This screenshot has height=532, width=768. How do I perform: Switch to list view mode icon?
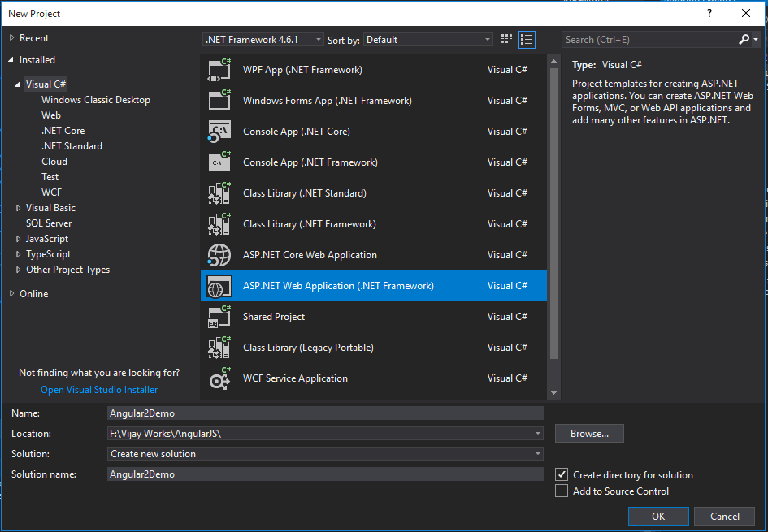point(527,39)
